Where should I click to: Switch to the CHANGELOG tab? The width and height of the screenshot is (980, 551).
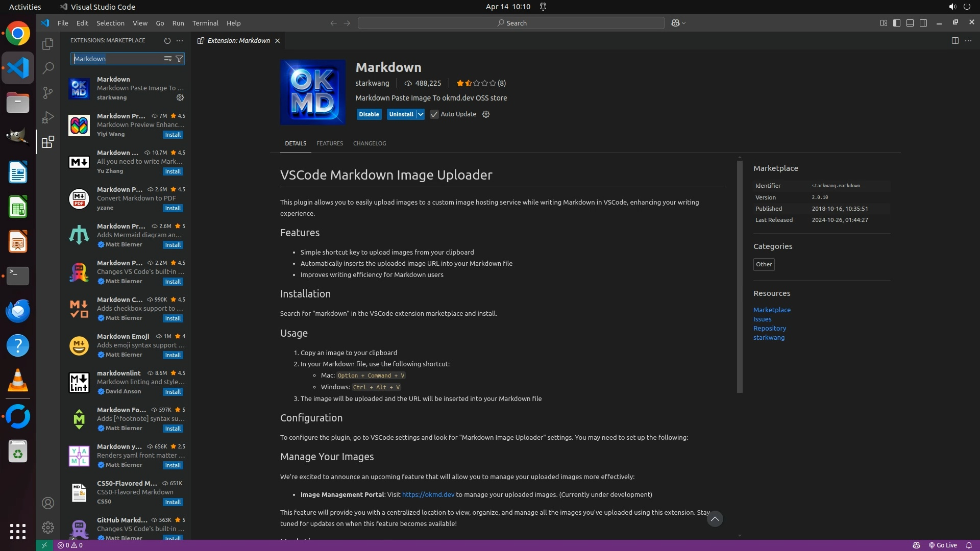point(369,143)
